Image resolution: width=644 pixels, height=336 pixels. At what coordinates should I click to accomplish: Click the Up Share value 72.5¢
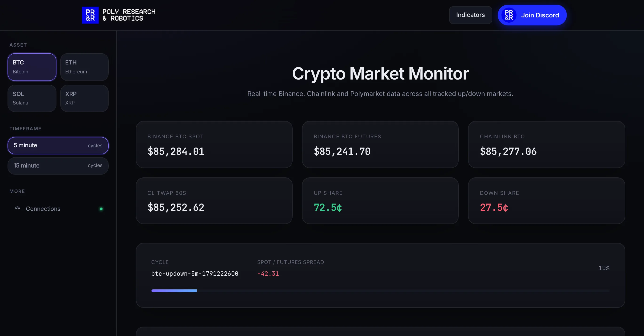[328, 208]
